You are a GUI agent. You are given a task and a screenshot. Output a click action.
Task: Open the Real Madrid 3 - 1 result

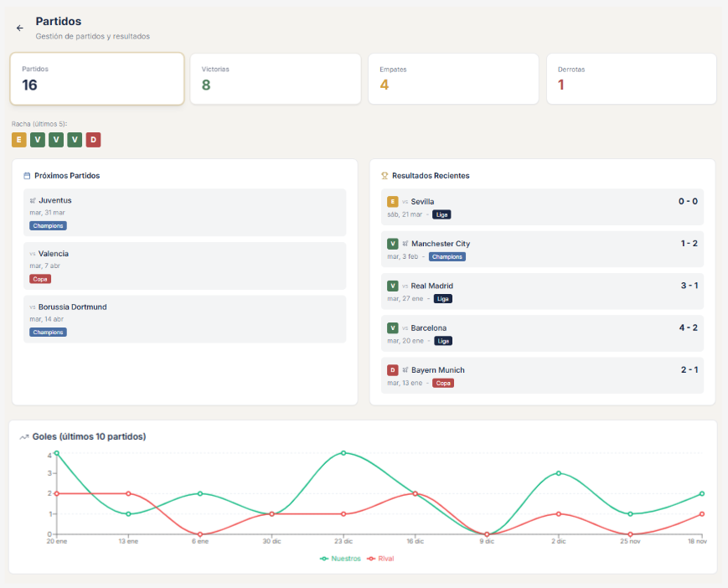pyautogui.click(x=542, y=291)
